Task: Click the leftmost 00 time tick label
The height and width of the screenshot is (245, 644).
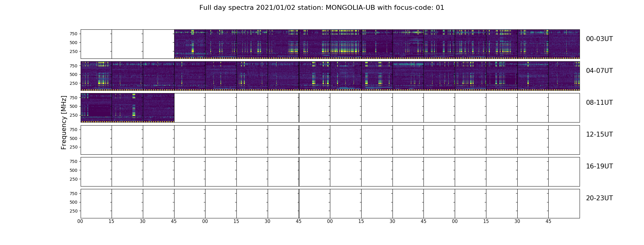Action: coord(80,221)
